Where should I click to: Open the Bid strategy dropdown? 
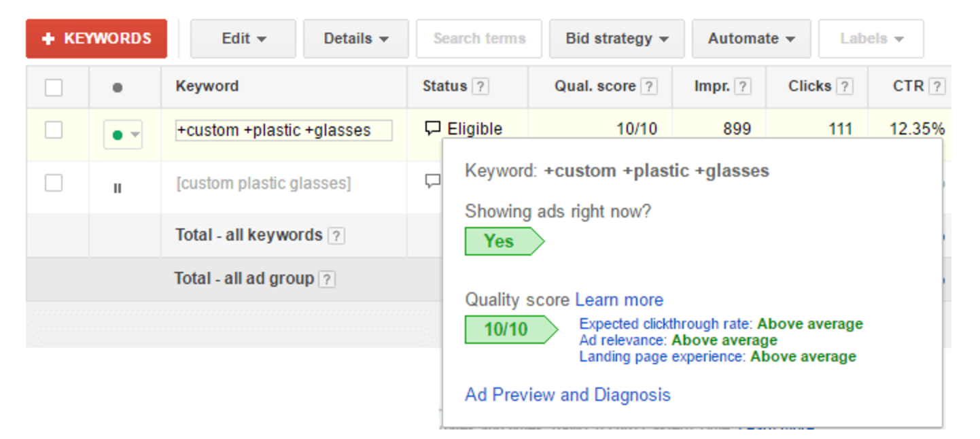coord(616,39)
